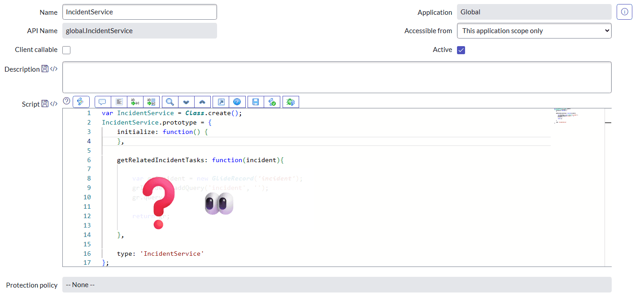Replace text in the script editor
Screen dimensions: 644x301
point(135,102)
